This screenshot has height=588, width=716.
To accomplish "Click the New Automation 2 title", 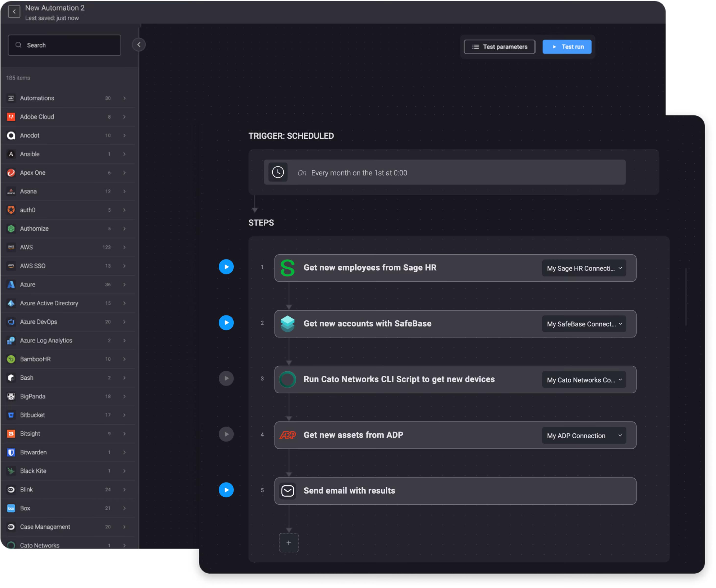I will point(55,8).
